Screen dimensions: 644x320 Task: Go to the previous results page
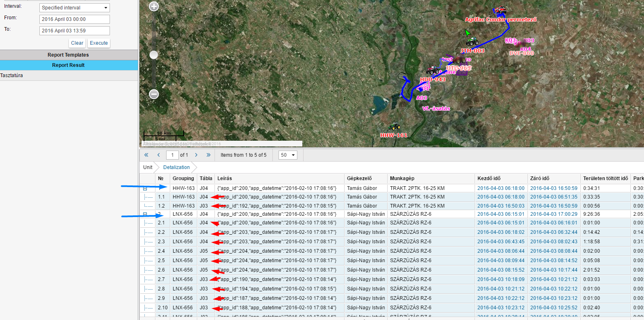(x=159, y=155)
